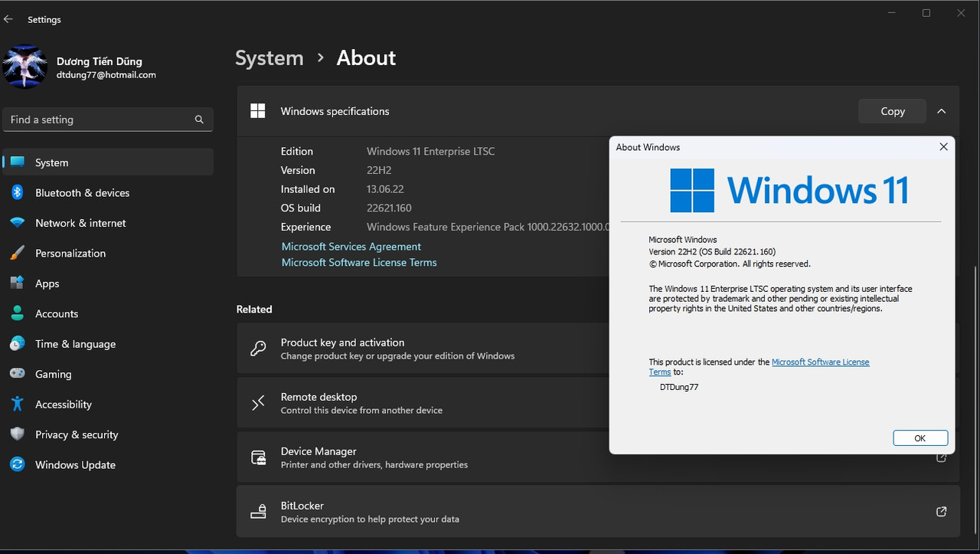
Task: Collapse the Windows specifications section
Action: pyautogui.click(x=941, y=110)
